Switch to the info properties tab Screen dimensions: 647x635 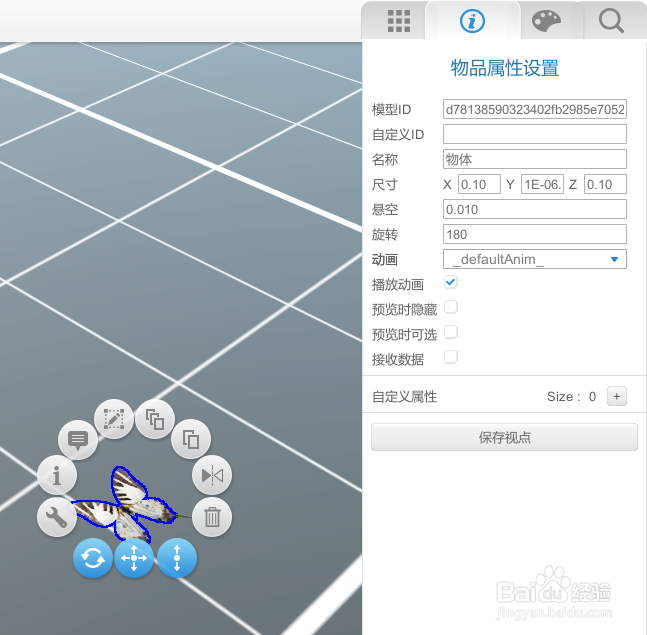472,21
